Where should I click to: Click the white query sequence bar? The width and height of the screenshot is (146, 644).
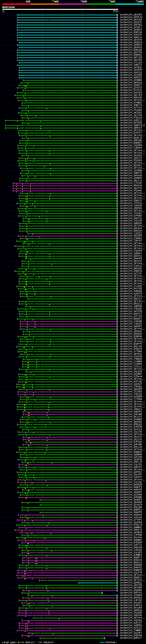(x=60, y=10)
